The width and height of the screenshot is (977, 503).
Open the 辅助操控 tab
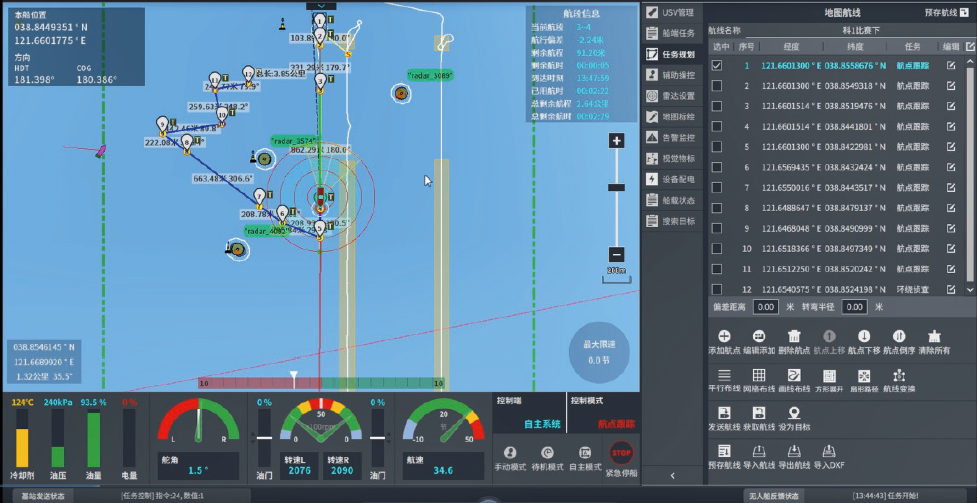[672, 75]
